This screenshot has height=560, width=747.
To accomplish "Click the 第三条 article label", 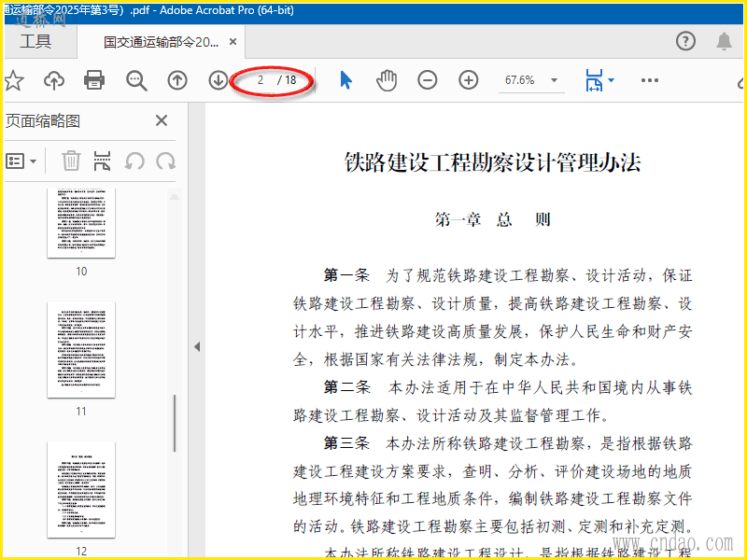I will (x=346, y=443).
